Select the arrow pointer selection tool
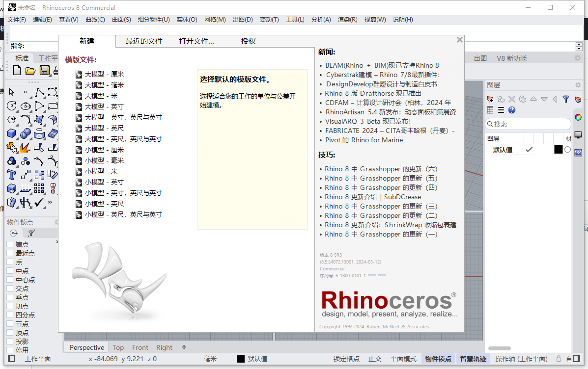588x369 pixels. tap(12, 92)
